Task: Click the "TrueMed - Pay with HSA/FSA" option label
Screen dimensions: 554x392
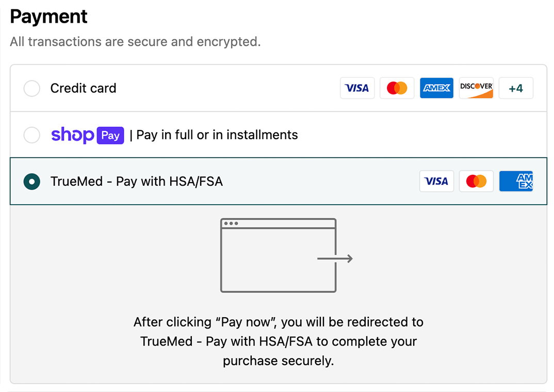Action: point(136,182)
